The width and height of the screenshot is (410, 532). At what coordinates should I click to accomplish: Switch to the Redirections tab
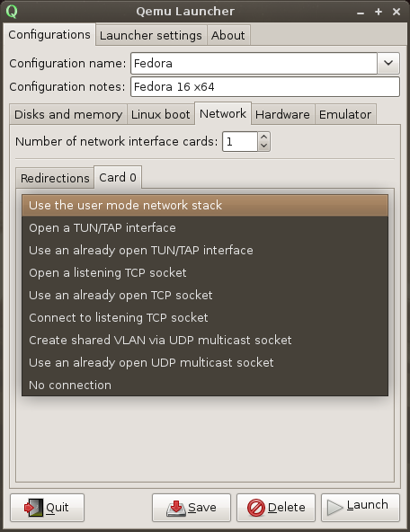point(55,178)
